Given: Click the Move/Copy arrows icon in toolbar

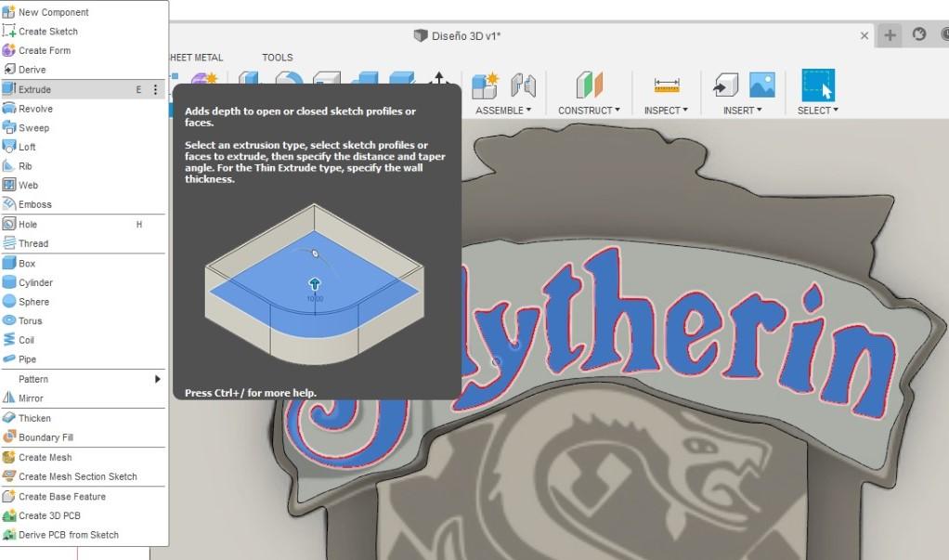Looking at the screenshot, I should coord(439,78).
